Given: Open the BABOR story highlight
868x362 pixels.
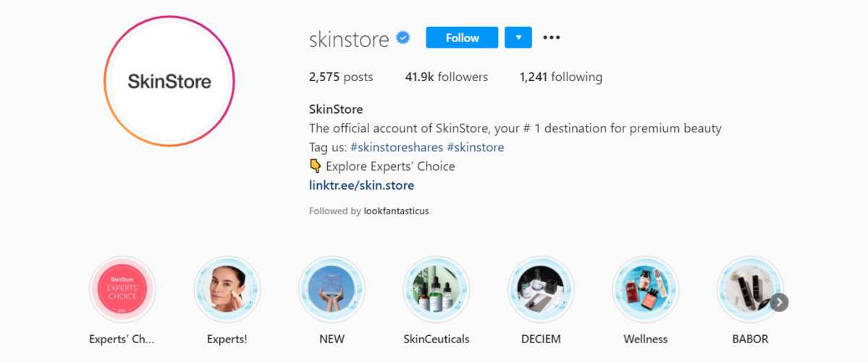Looking at the screenshot, I should [749, 289].
